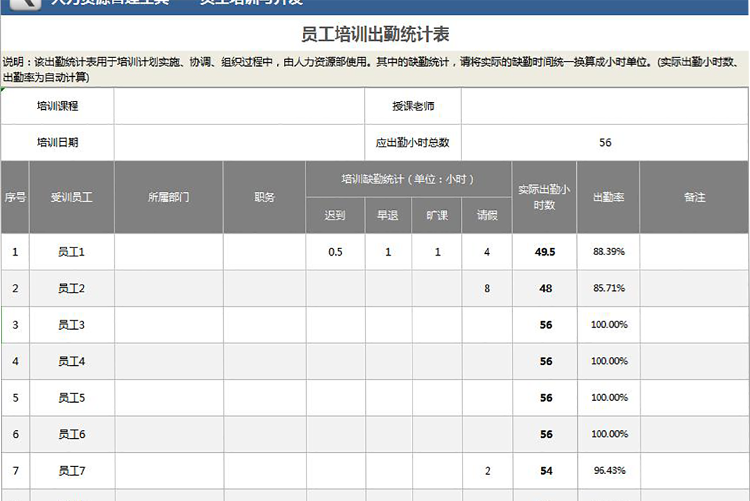Click the attendance rate 88.39%
This screenshot has height=501, width=750.
point(608,252)
